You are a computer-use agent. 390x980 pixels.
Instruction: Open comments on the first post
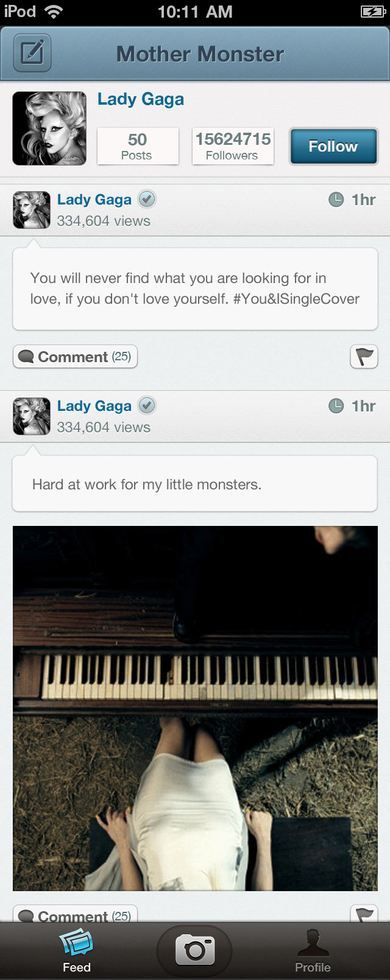[x=76, y=357]
